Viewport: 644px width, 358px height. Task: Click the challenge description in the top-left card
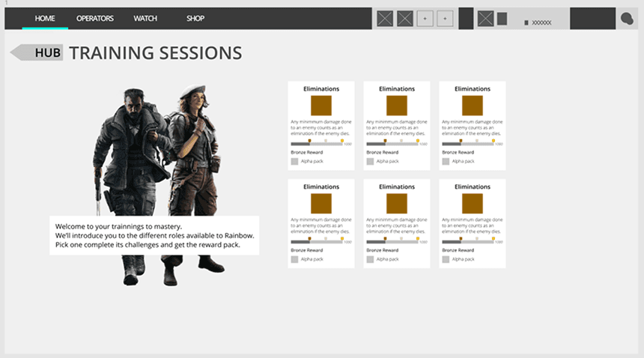click(321, 127)
